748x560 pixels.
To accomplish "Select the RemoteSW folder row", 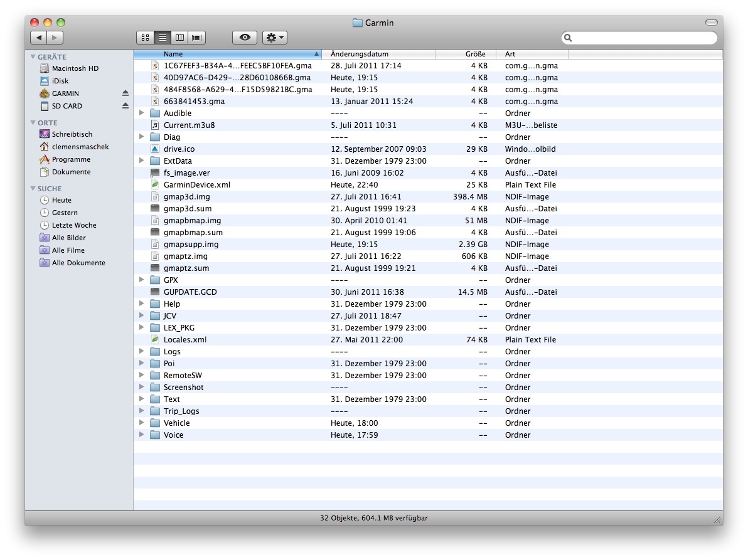I will pos(428,375).
